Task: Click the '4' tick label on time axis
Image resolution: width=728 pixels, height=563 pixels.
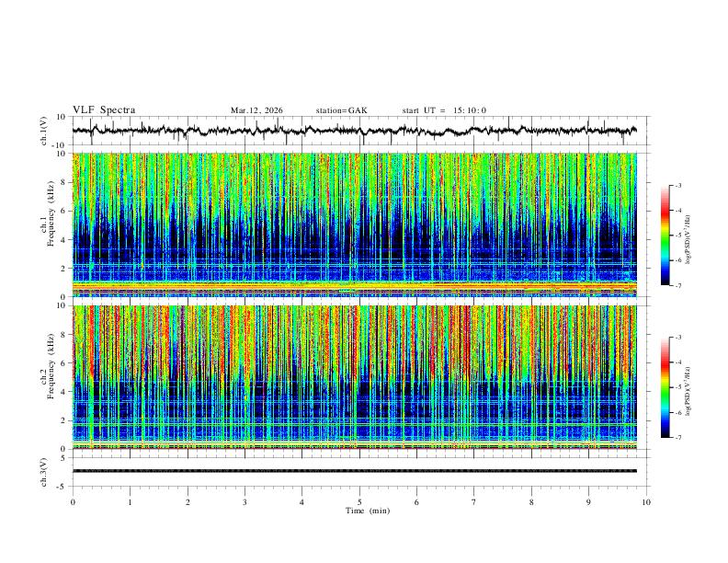Action: pyautogui.click(x=302, y=502)
